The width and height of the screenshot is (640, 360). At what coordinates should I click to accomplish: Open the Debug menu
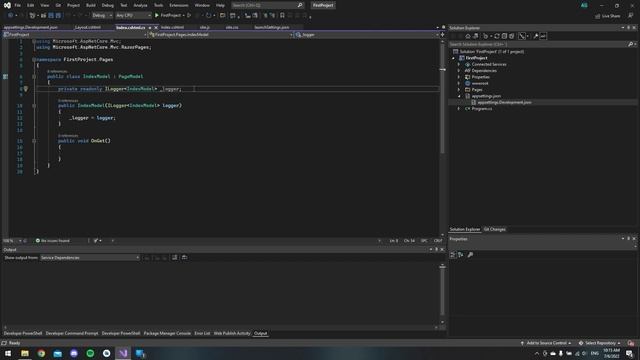[x=108, y=5]
